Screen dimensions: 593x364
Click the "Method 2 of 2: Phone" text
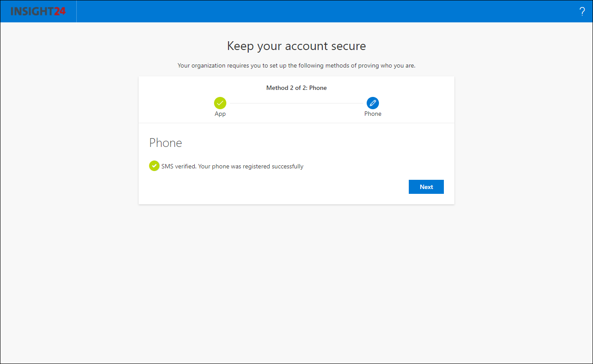(296, 88)
